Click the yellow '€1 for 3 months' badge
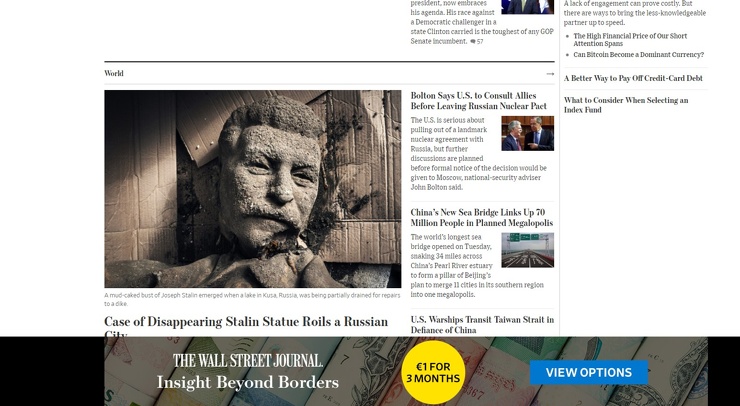The width and height of the screenshot is (740, 406). click(x=433, y=372)
